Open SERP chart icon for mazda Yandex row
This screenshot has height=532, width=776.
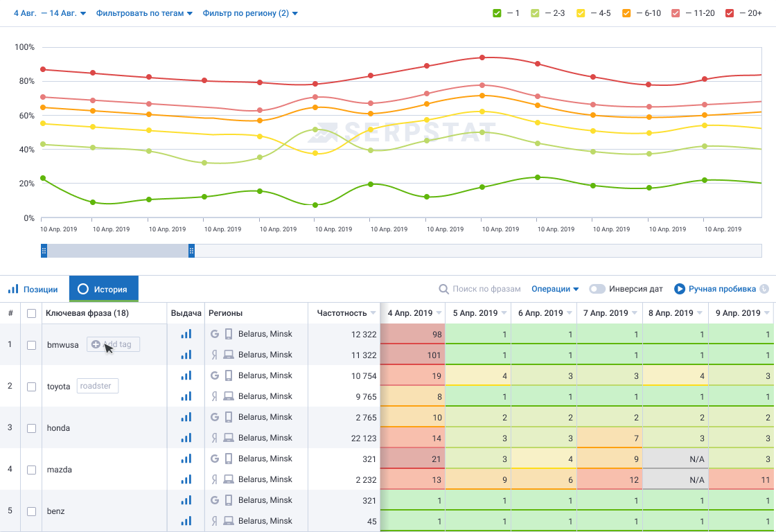click(x=186, y=479)
